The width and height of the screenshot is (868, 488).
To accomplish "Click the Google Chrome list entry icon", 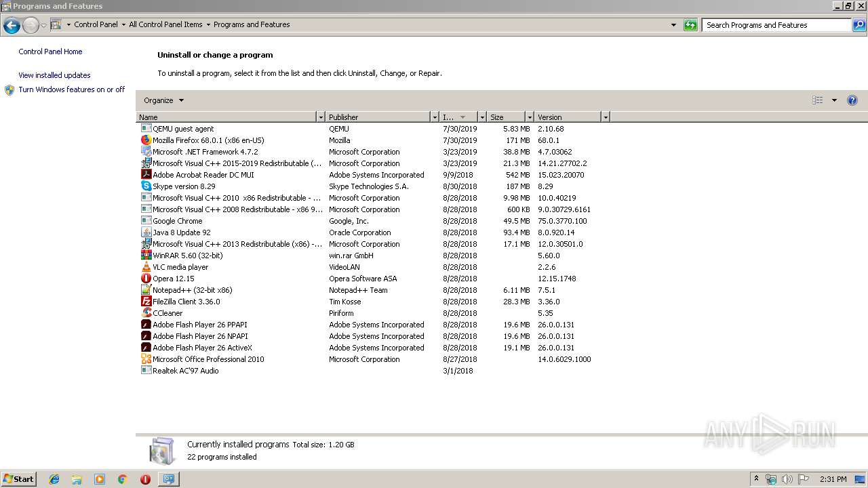I will click(x=146, y=221).
